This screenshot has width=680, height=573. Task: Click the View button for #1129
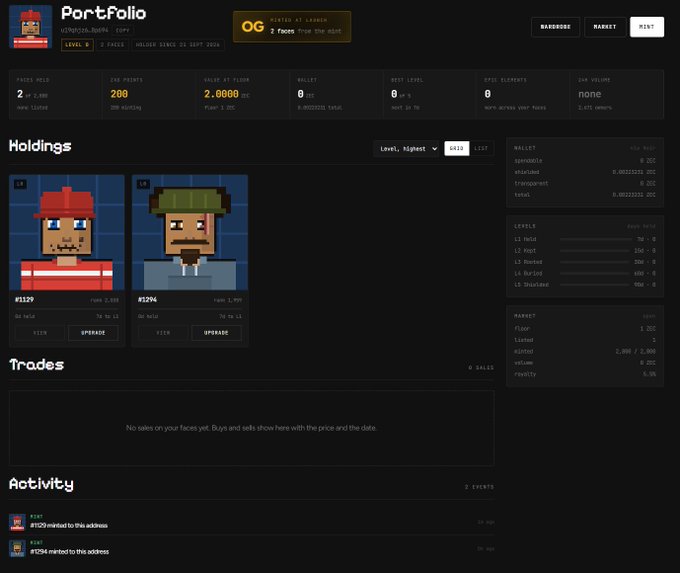(x=40, y=333)
